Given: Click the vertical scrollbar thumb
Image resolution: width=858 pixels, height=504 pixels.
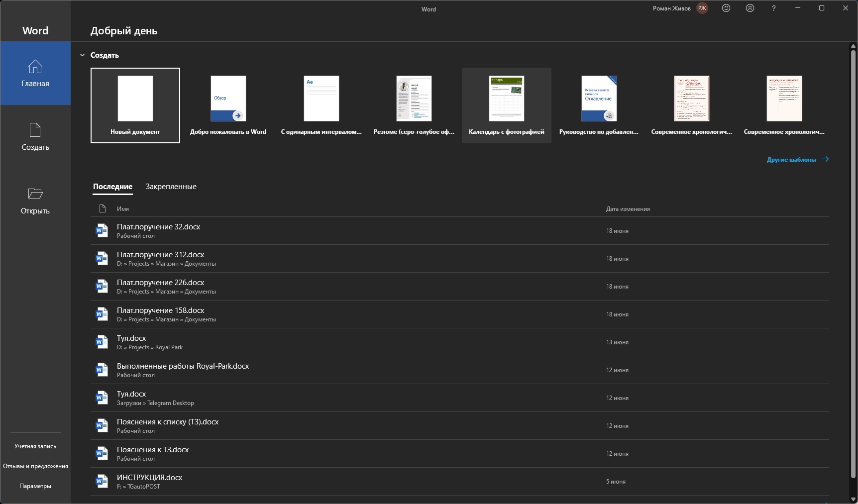Looking at the screenshot, I should pos(854,264).
